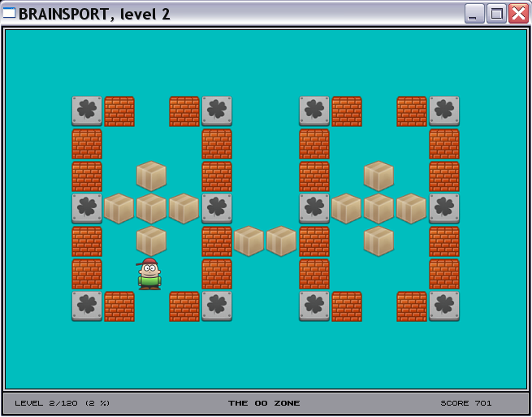Viewport: 532px width, 417px height.
Task: Click the crate directly above the player
Action: point(151,241)
